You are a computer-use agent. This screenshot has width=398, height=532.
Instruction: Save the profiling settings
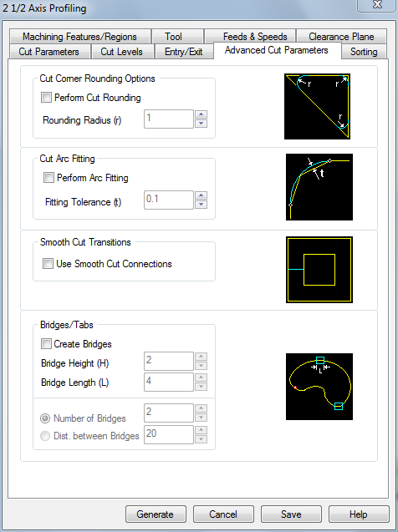pos(291,514)
